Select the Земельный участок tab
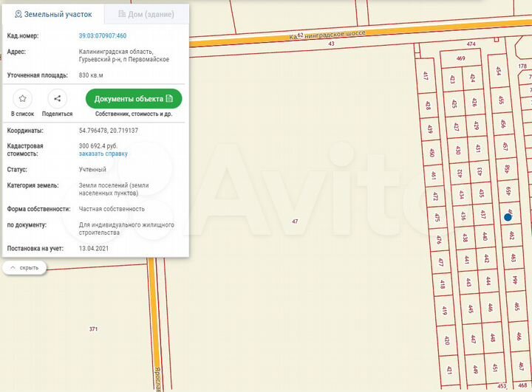This screenshot has width=532, height=392. 52,14
